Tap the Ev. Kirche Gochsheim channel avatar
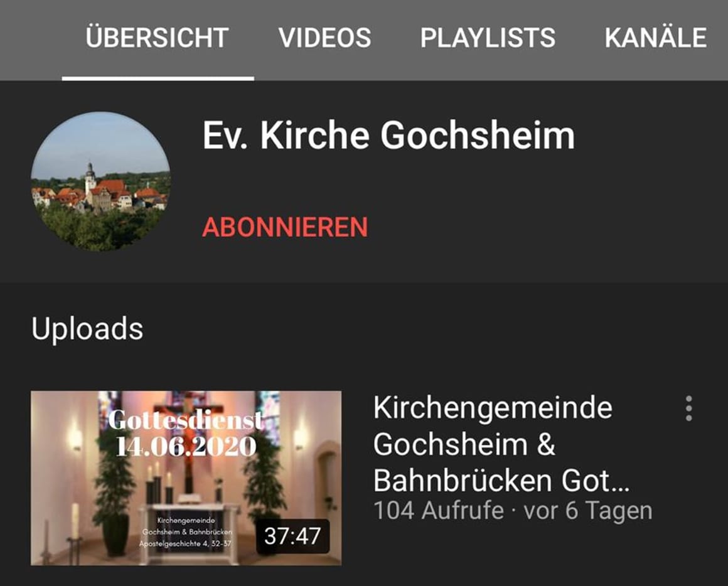The image size is (728, 586). [x=101, y=181]
